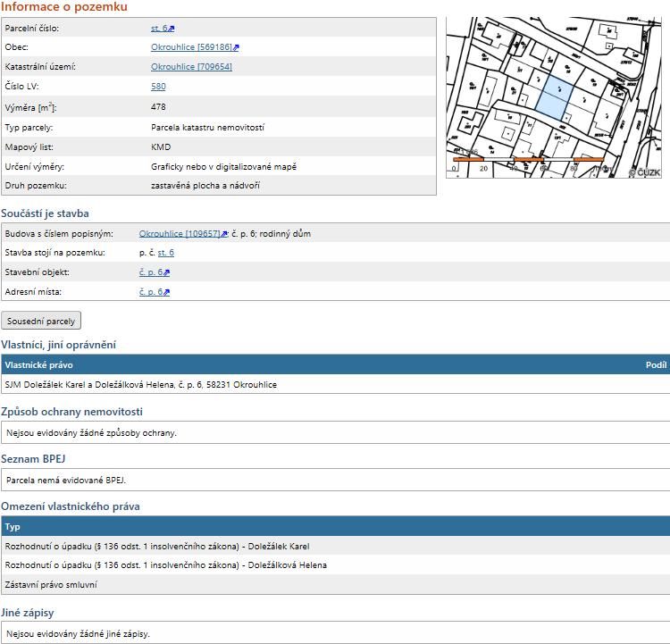Click the Výměra value 478
The image size is (670, 644).
(x=158, y=107)
